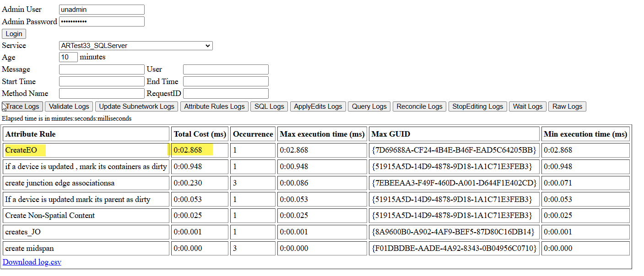Screen dimensions: 644x276
Task: Click the SQL Logs button
Action: [x=269, y=106]
